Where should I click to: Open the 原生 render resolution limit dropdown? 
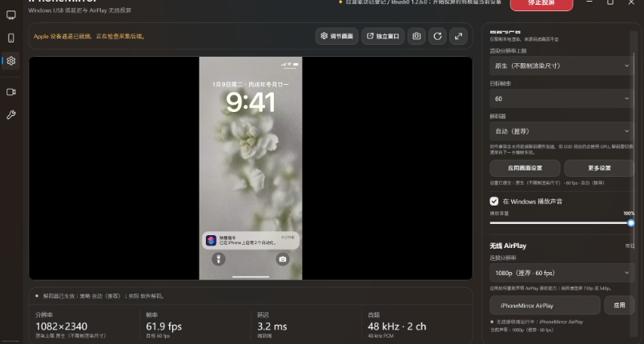[561, 66]
